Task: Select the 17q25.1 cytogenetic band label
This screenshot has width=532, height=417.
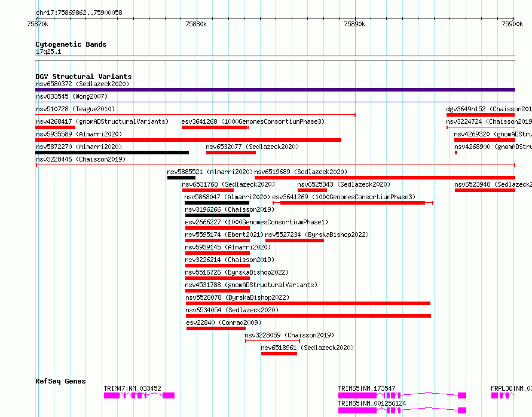Action: [x=48, y=51]
